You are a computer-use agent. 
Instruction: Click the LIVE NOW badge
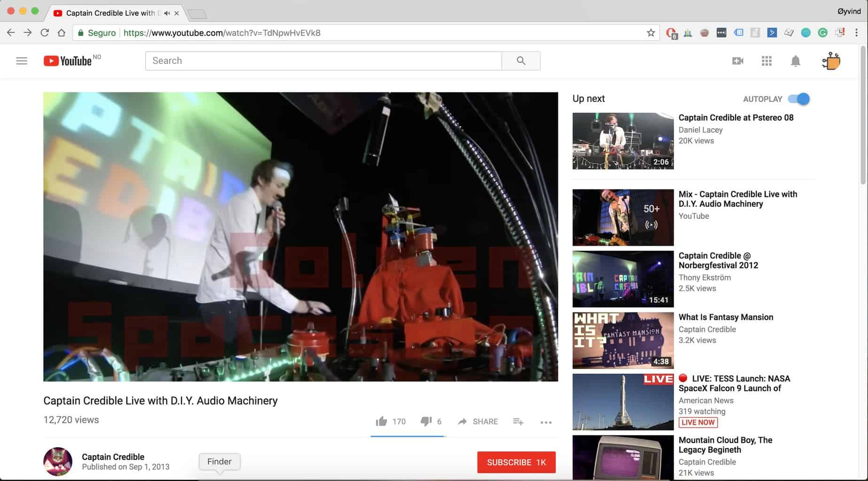tap(698, 422)
